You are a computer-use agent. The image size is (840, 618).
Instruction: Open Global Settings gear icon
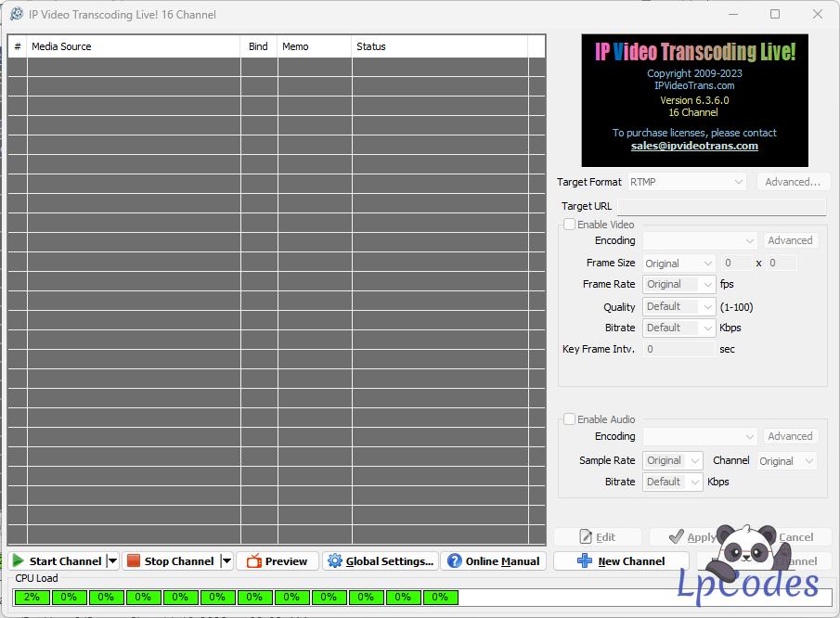pyautogui.click(x=335, y=561)
